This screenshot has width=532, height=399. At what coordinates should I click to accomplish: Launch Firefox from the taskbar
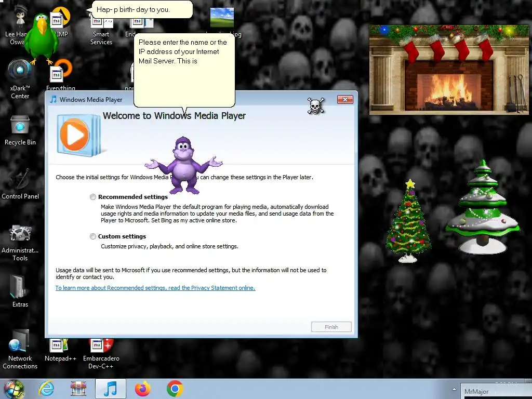[x=143, y=389]
